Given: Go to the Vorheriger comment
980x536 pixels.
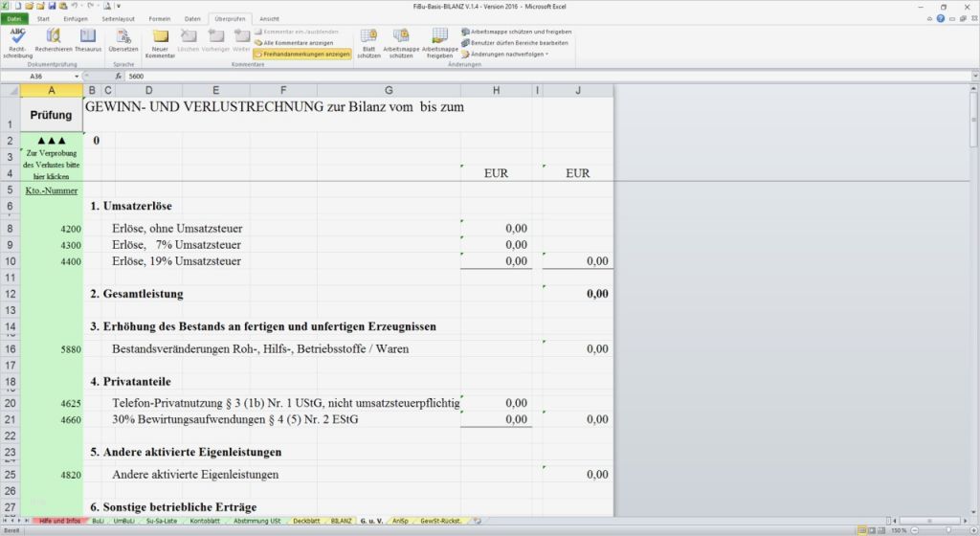Looking at the screenshot, I should (215, 40).
